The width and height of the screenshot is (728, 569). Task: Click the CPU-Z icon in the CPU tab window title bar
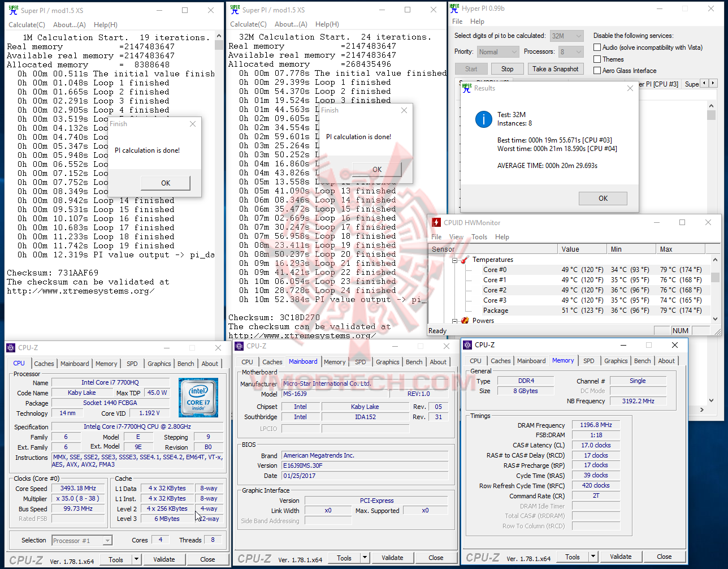click(x=11, y=348)
